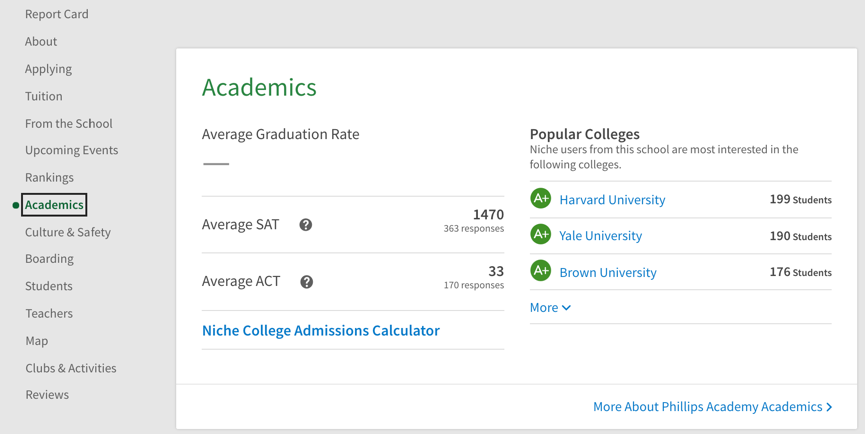
Task: Jump to the About section
Action: (41, 41)
